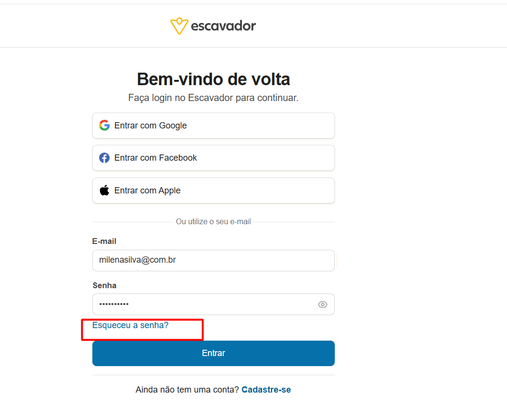Click the Faça login no Escavador subtitle

(214, 98)
